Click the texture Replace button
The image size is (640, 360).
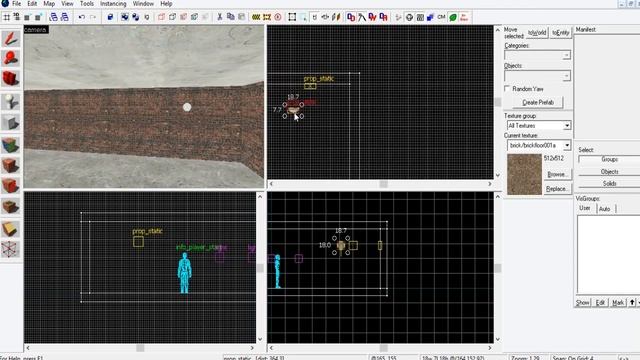[557, 189]
